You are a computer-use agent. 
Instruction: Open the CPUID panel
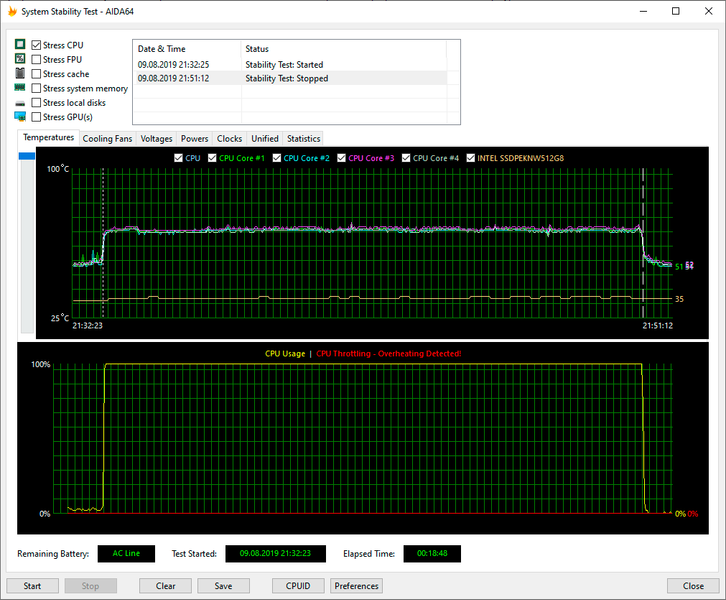[x=298, y=586]
